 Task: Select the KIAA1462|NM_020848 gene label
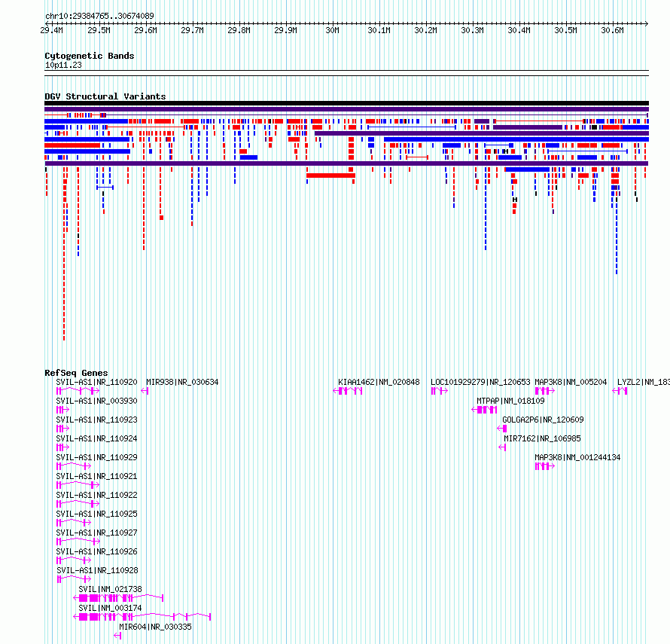pyautogui.click(x=379, y=382)
